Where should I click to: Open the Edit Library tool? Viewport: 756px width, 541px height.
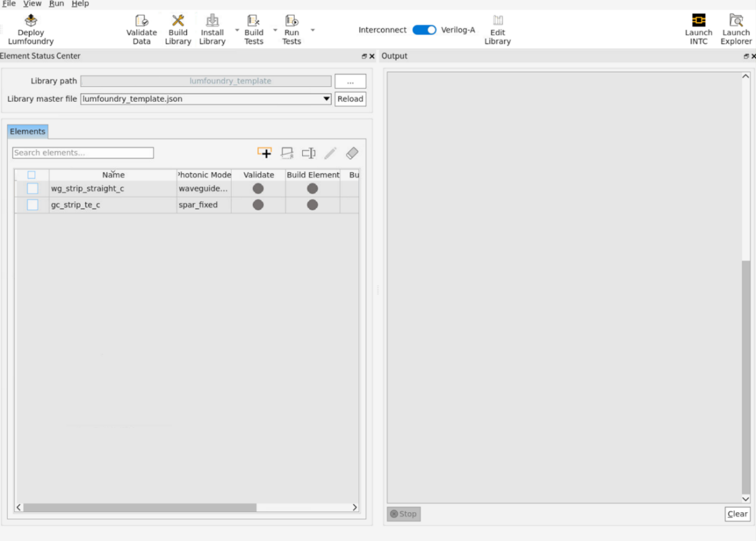click(498, 29)
